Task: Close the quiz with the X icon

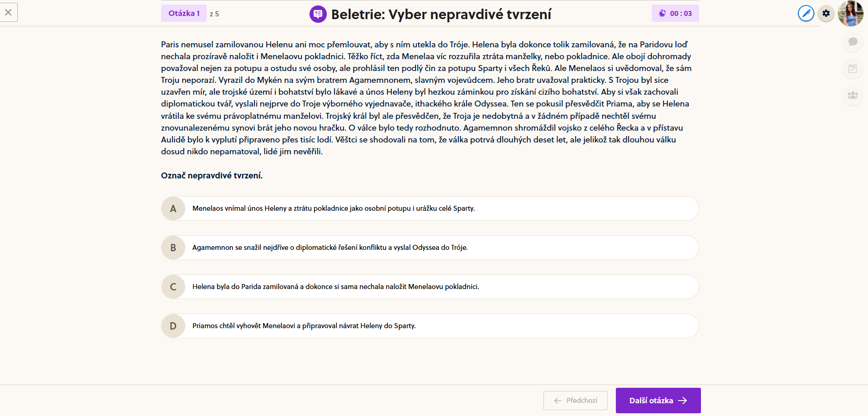Action: click(8, 12)
